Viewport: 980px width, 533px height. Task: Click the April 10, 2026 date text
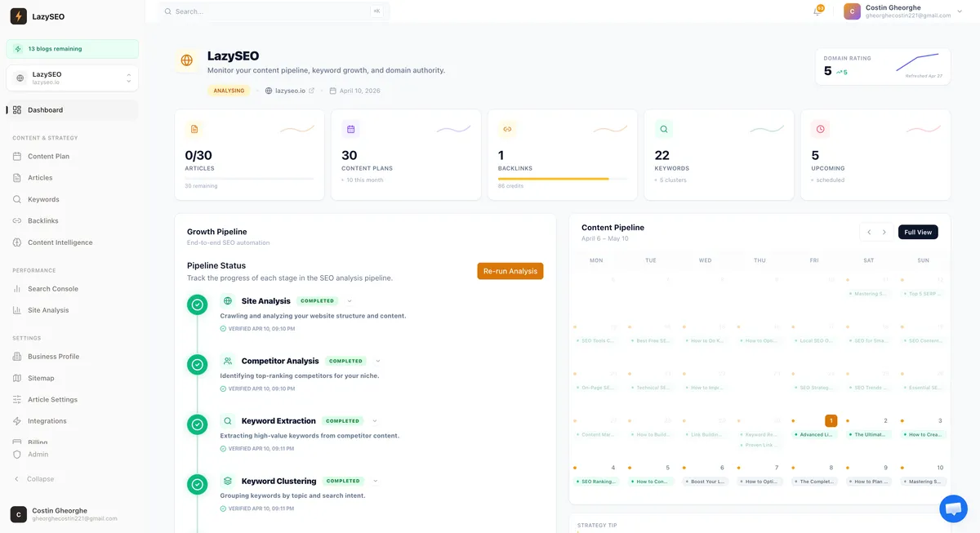tap(360, 91)
